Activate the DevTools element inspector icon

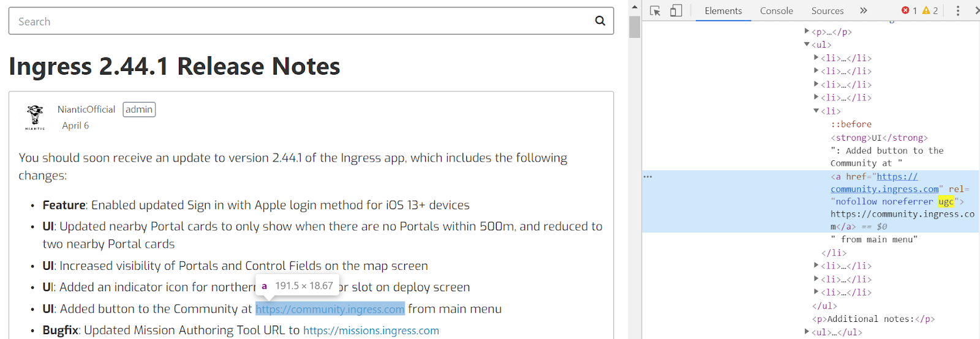[655, 10]
